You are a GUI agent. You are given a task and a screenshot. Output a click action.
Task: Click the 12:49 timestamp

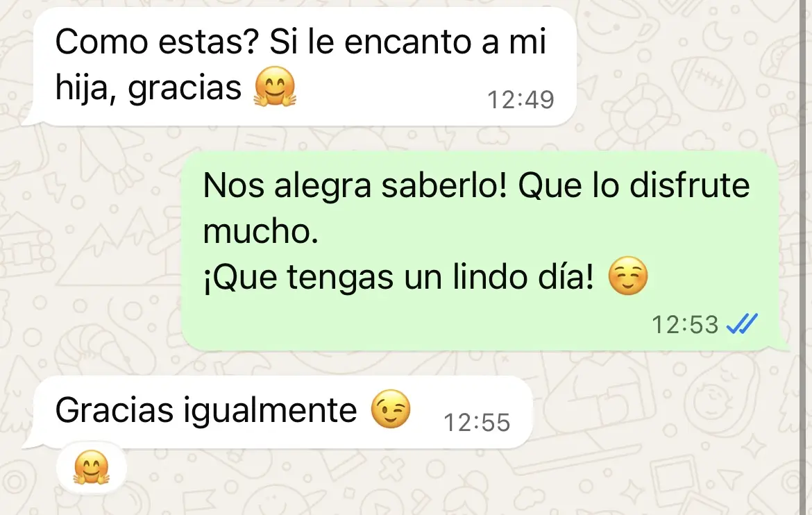521,99
